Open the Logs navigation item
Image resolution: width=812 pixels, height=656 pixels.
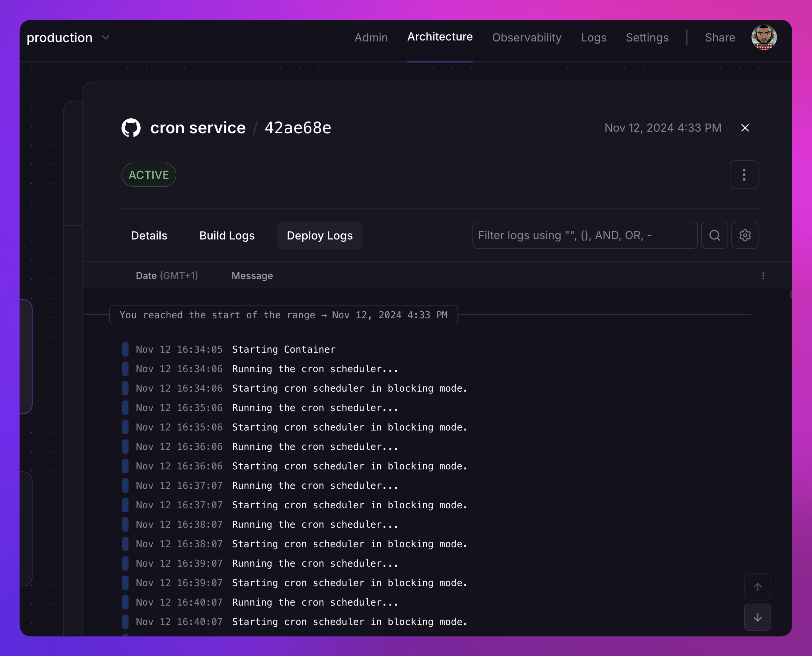(593, 37)
